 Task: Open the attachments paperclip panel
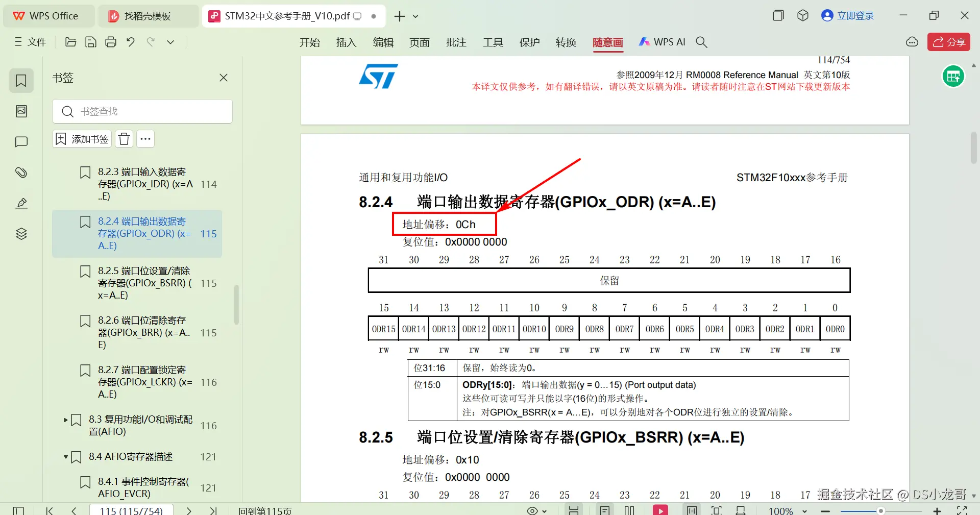(x=21, y=173)
